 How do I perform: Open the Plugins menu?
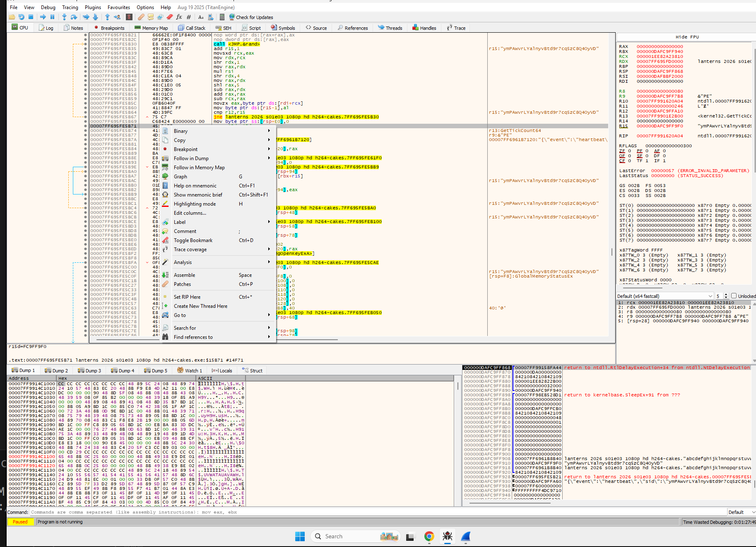click(93, 7)
